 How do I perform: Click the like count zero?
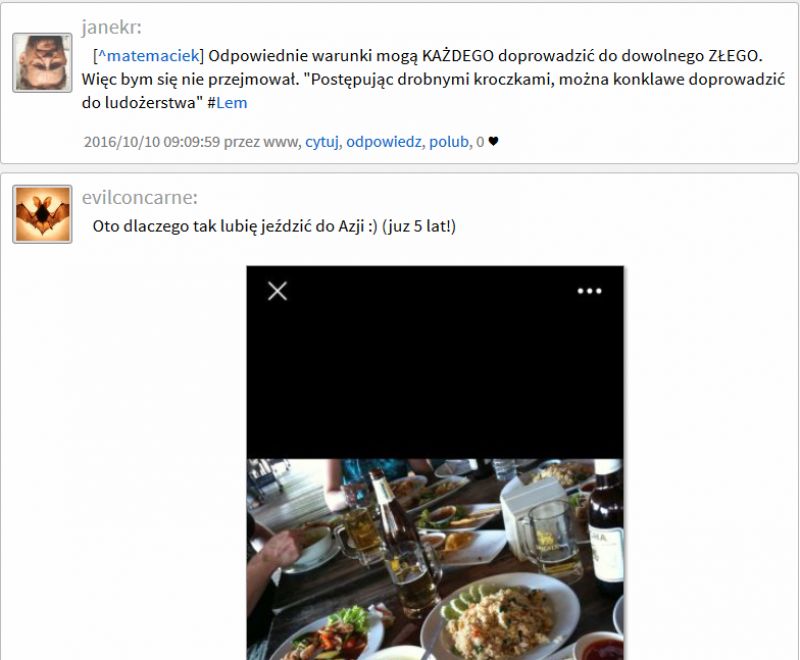coord(480,142)
